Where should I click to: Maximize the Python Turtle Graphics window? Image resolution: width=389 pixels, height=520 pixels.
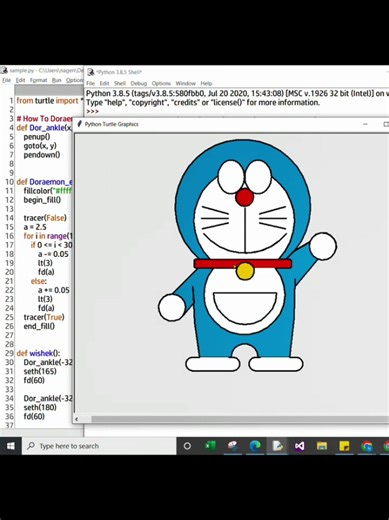coord(386,124)
